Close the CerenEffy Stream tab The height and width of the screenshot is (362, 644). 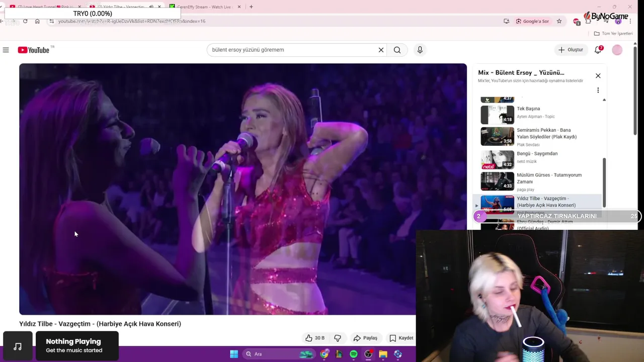click(x=239, y=7)
